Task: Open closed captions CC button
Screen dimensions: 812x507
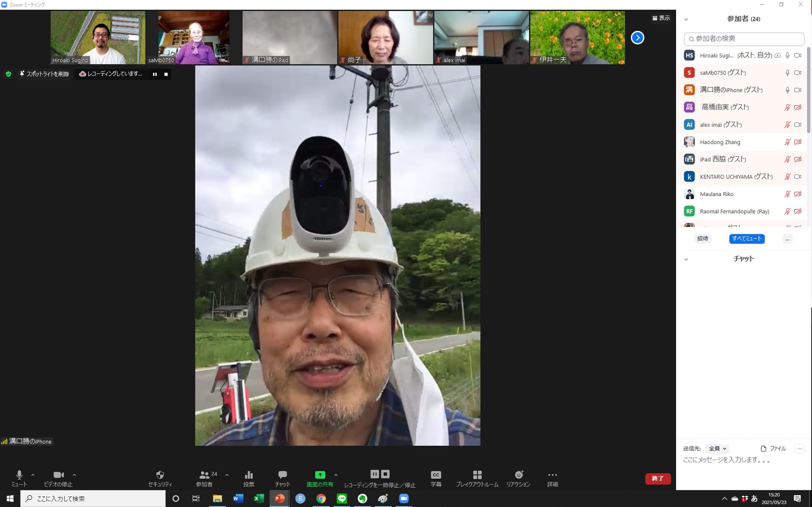Action: click(436, 478)
